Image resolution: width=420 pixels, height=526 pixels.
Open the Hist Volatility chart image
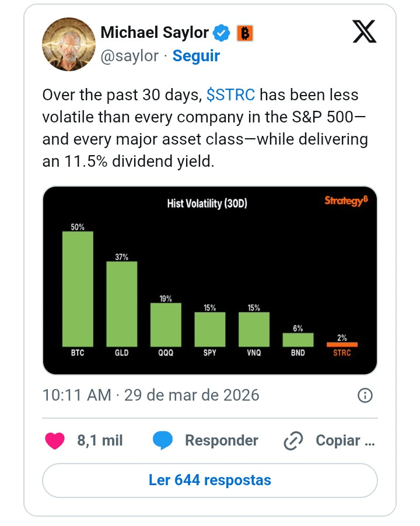[x=209, y=280]
